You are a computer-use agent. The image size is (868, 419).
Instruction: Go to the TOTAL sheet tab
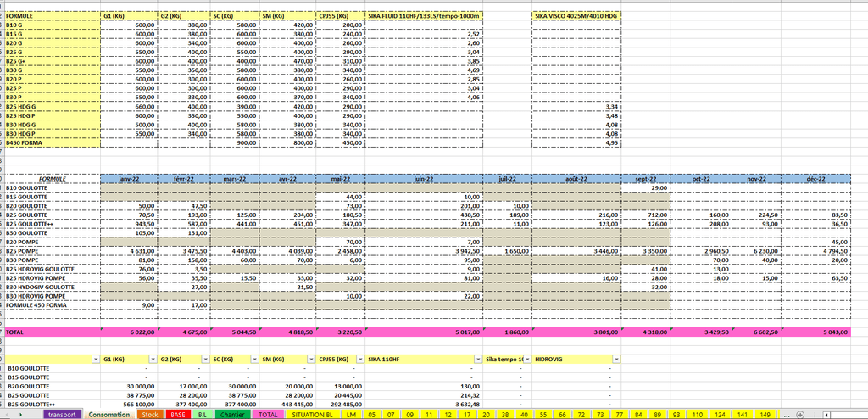tap(269, 415)
